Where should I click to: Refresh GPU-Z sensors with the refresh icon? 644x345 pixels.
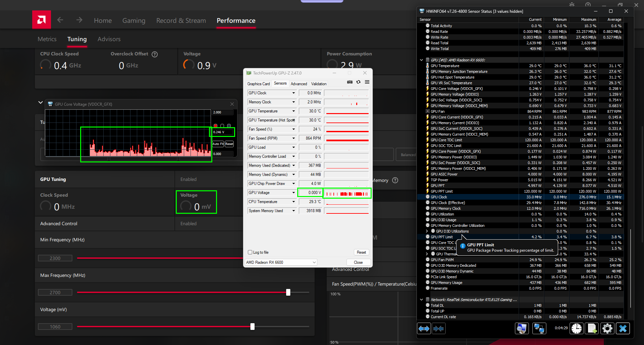pyautogui.click(x=359, y=82)
